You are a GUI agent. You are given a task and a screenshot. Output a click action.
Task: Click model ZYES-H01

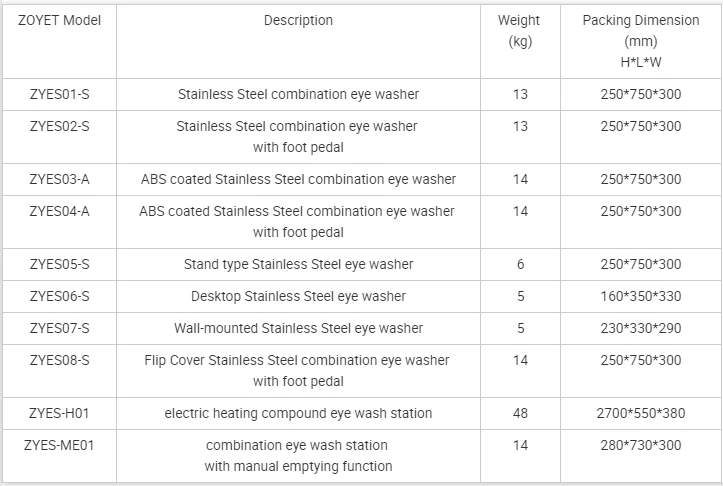click(60, 413)
